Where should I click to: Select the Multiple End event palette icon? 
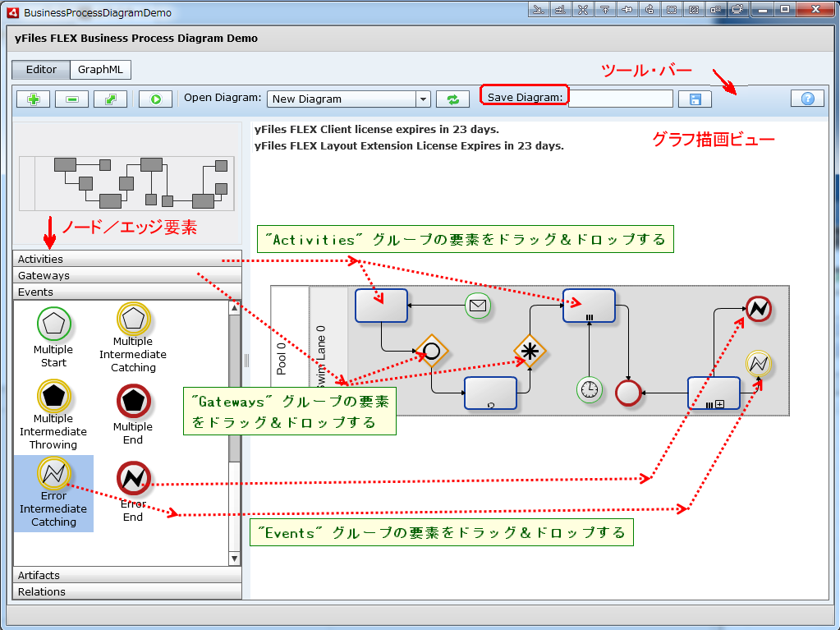(x=133, y=401)
